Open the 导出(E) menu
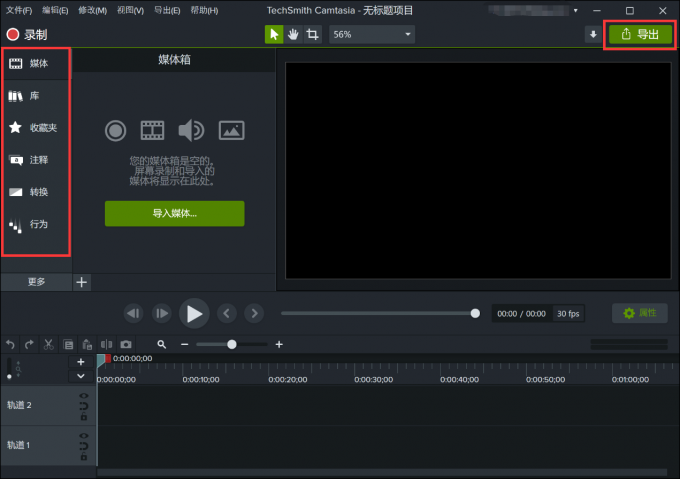Screen dimensions: 680x479 [x=167, y=10]
